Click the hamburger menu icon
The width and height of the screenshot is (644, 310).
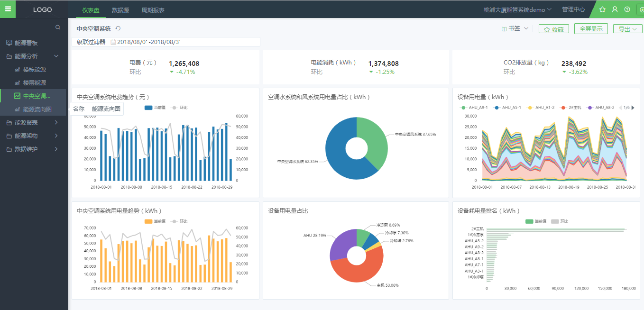point(8,9)
